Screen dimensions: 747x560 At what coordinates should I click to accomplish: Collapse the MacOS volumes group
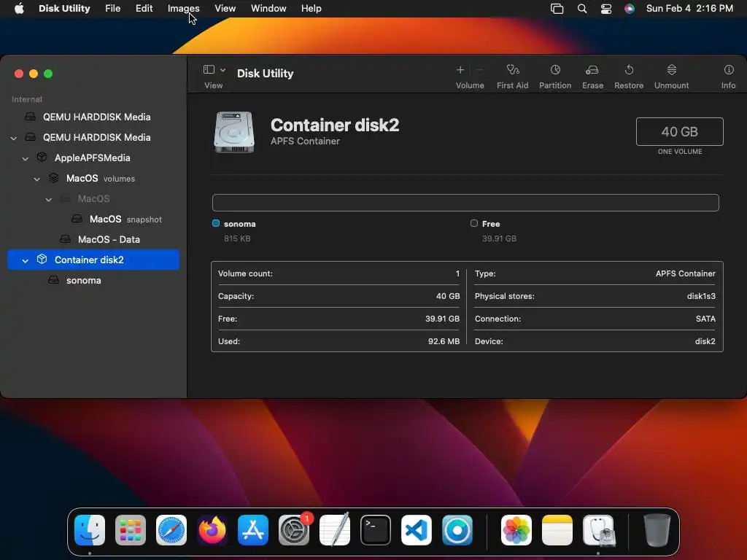click(x=36, y=179)
